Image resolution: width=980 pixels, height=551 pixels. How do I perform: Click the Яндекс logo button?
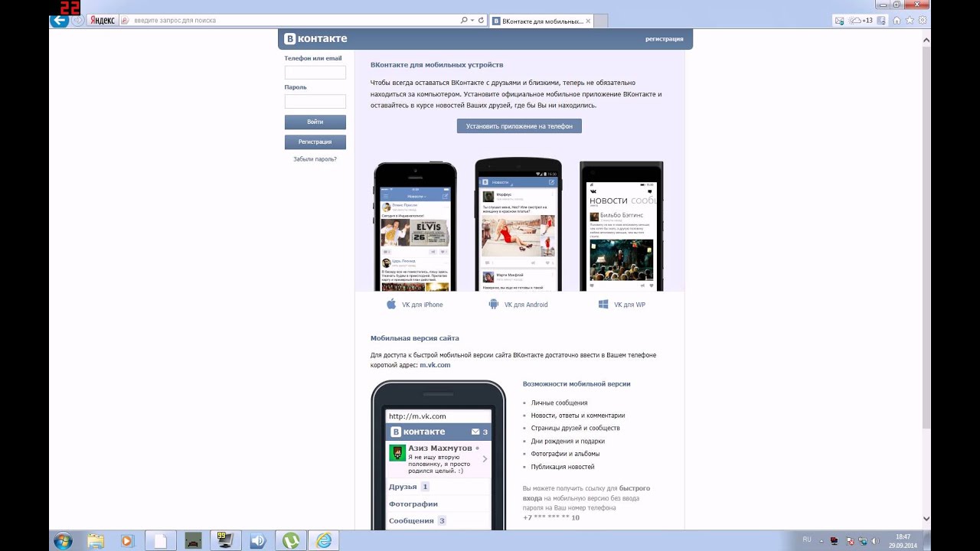[x=102, y=21]
